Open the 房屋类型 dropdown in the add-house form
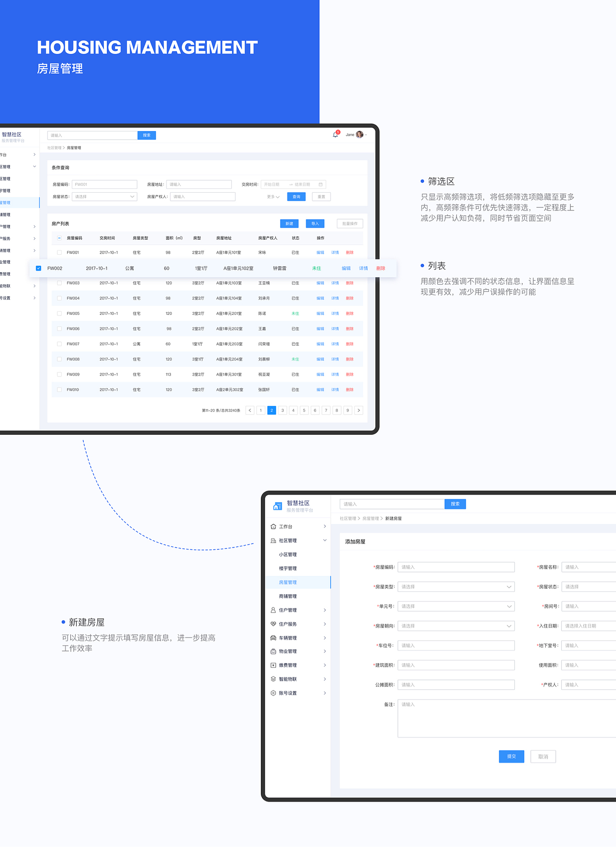Screen dimensions: 616x847 click(x=456, y=587)
